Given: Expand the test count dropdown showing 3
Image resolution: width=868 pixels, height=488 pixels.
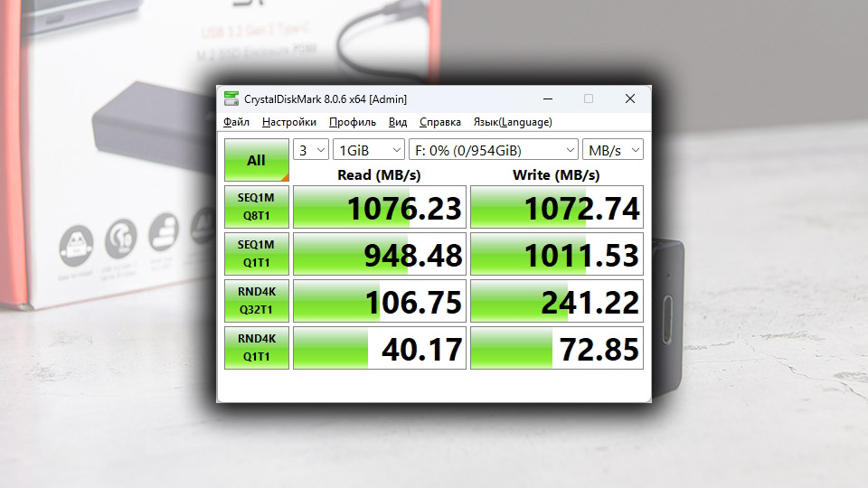Looking at the screenshot, I should [x=311, y=150].
